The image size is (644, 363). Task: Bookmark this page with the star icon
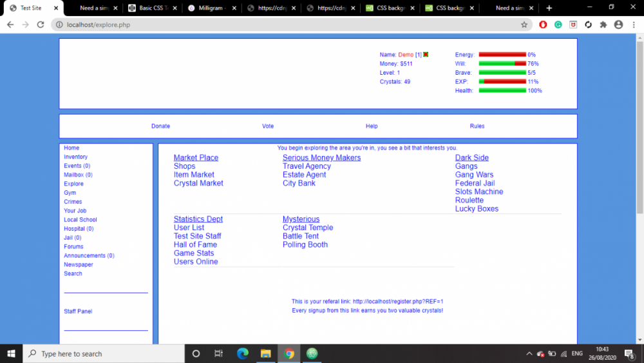(524, 25)
